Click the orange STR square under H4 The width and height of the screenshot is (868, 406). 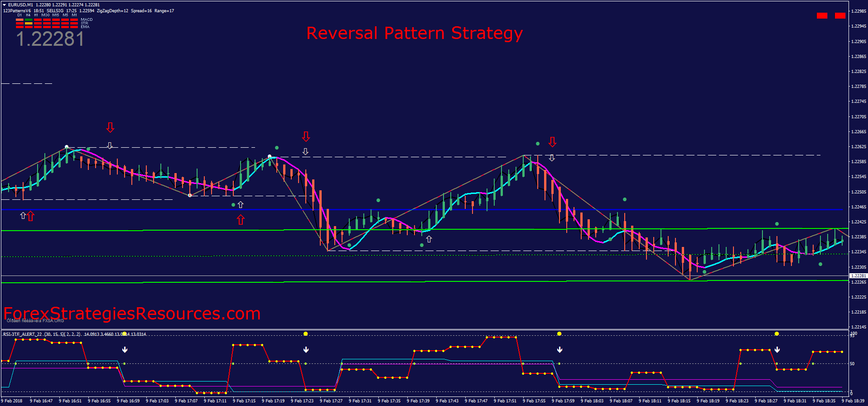point(29,24)
